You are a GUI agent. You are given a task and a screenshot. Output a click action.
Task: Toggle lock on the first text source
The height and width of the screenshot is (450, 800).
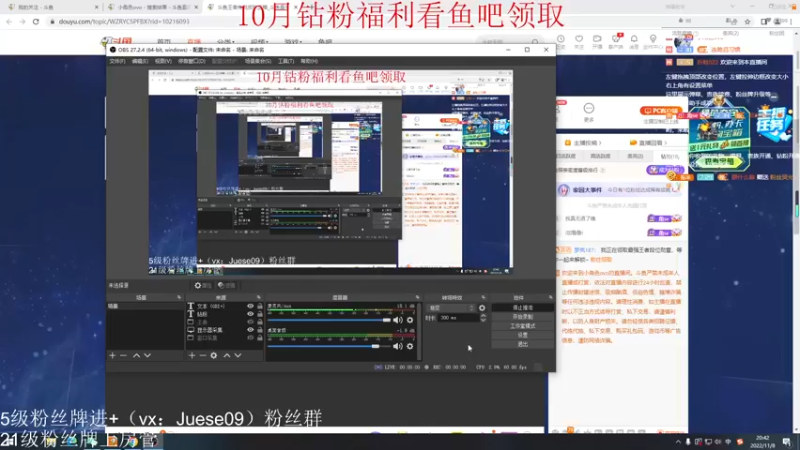tap(260, 306)
